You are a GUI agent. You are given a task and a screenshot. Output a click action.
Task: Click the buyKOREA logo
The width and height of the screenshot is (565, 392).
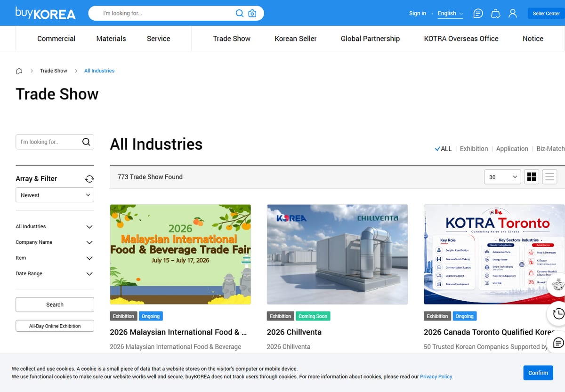(x=45, y=13)
